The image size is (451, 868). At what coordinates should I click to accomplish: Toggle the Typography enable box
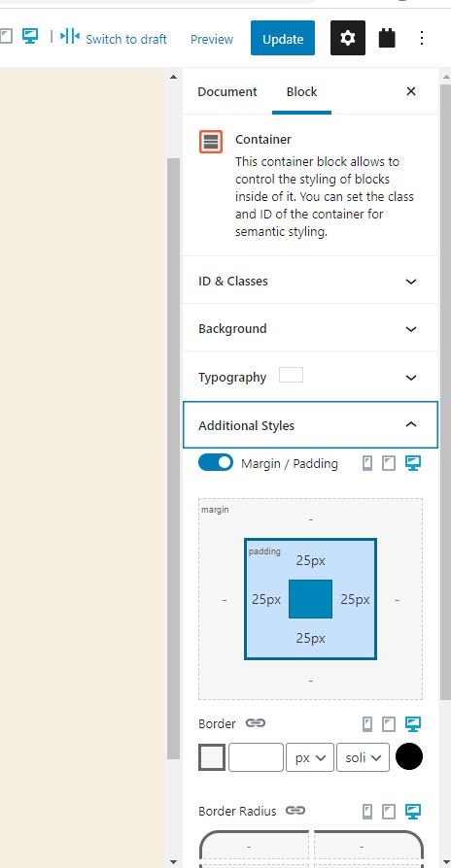tap(291, 375)
